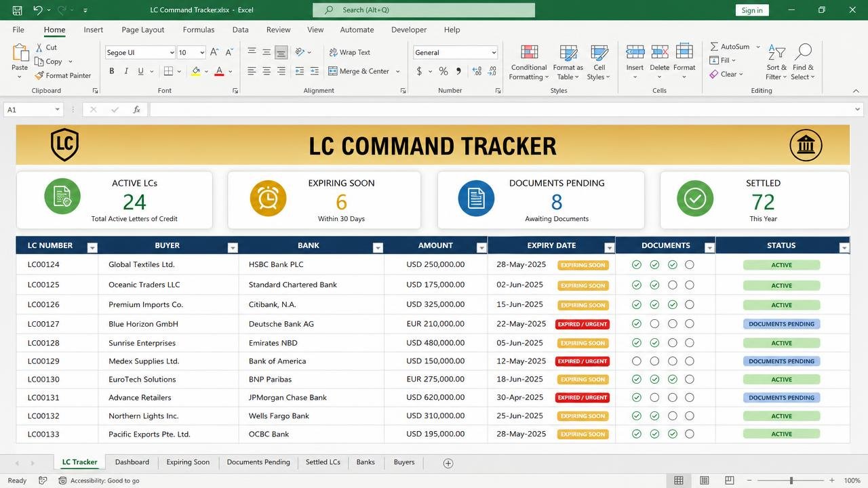Open the BUYER column filter dropdown
The image size is (868, 488).
click(x=233, y=248)
